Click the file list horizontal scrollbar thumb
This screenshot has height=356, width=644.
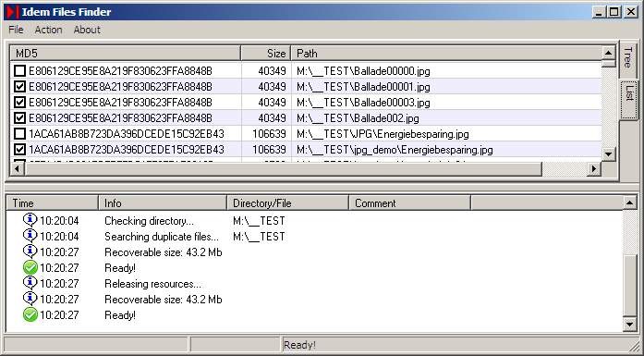(283, 168)
